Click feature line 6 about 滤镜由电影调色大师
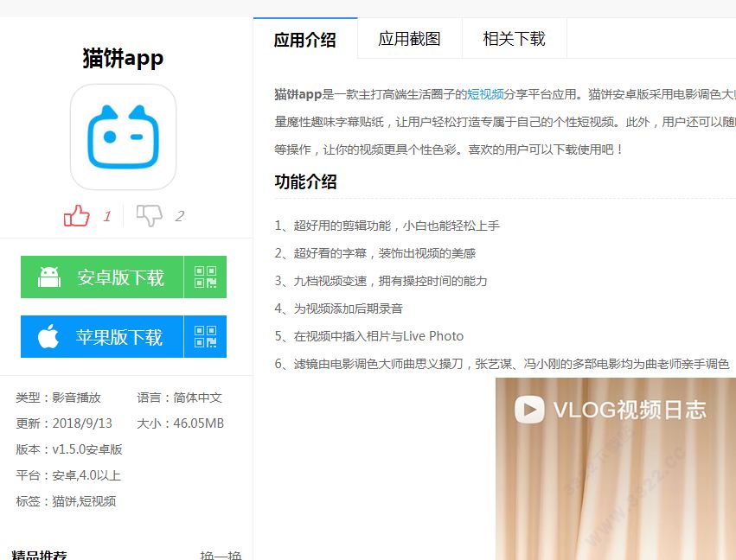The width and height of the screenshot is (736, 560). pyautogui.click(x=502, y=364)
